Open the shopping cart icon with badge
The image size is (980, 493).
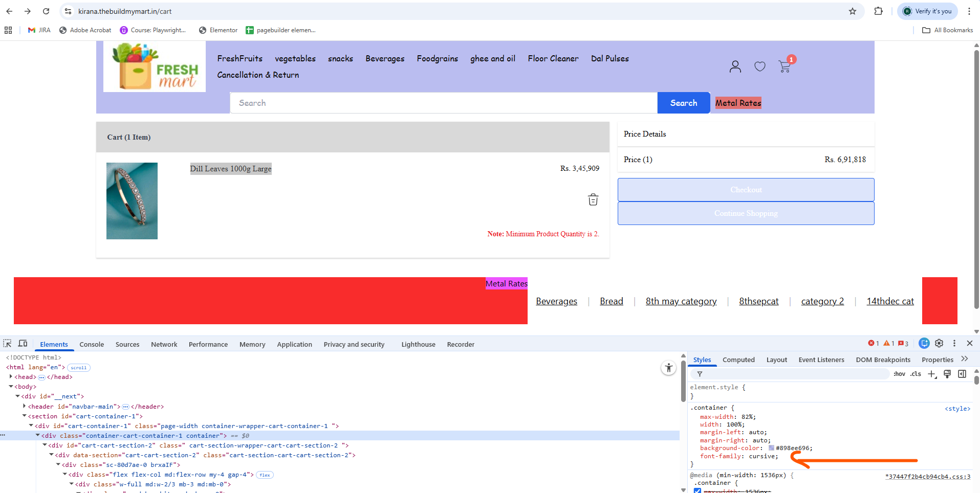pyautogui.click(x=785, y=65)
